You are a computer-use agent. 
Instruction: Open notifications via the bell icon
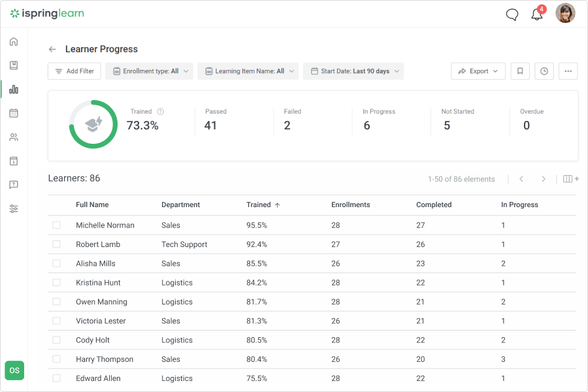(536, 13)
